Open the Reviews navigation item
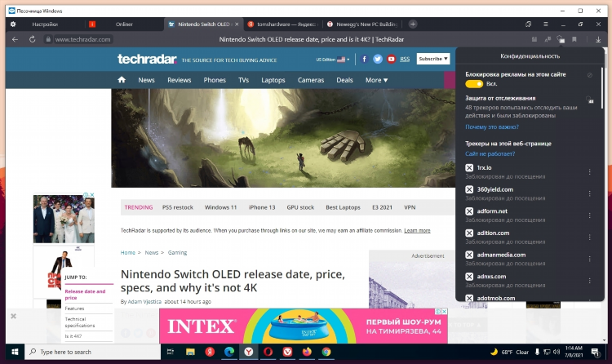 coord(180,80)
